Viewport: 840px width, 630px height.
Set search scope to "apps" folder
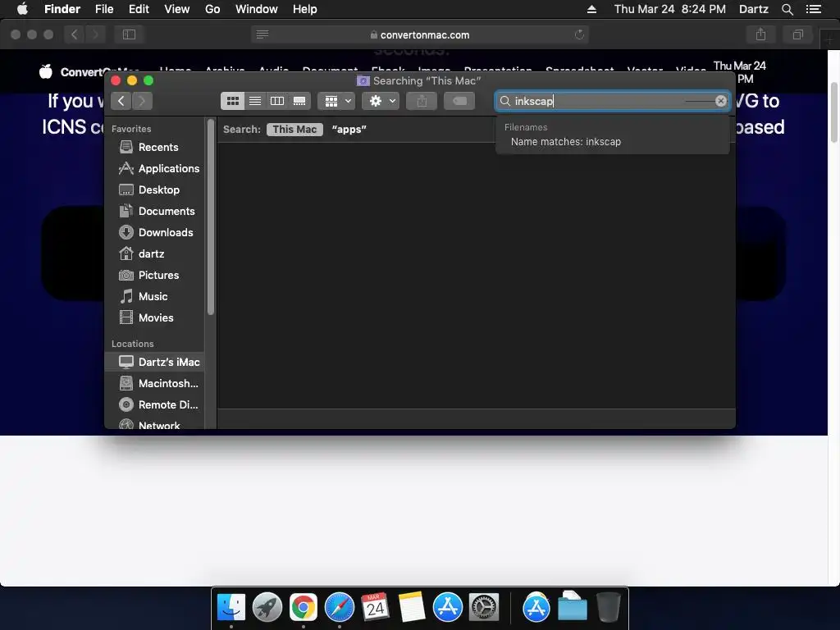tap(349, 129)
